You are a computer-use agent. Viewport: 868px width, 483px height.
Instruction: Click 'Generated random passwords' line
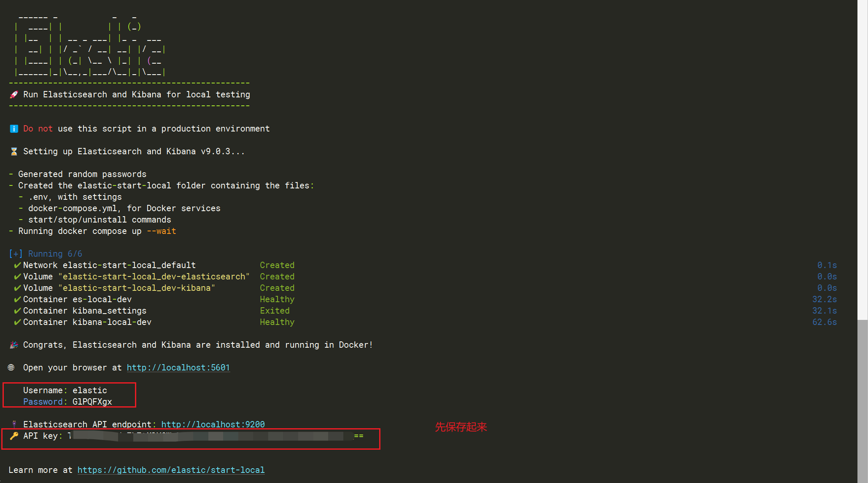coord(82,174)
